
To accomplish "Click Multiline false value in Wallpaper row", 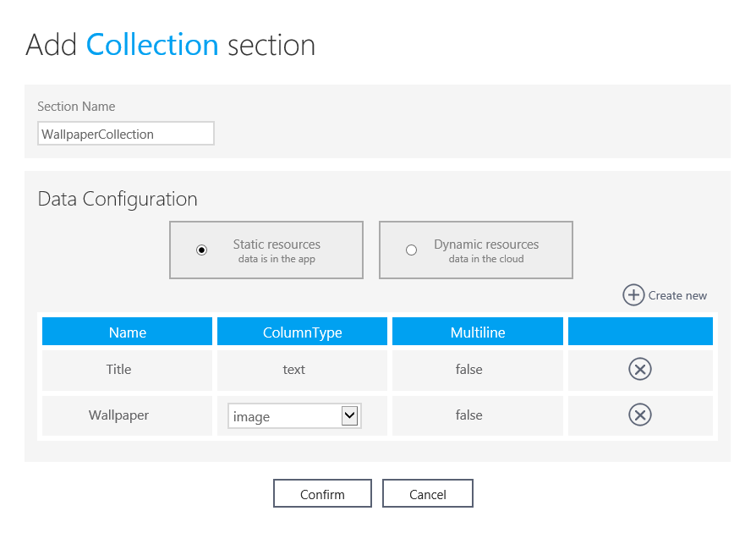I will coord(468,415).
